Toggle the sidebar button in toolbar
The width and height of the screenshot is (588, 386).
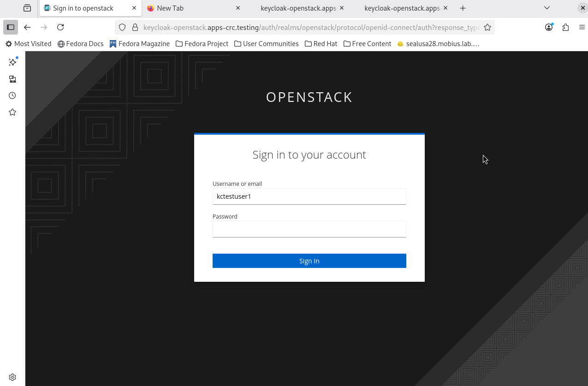(11, 27)
